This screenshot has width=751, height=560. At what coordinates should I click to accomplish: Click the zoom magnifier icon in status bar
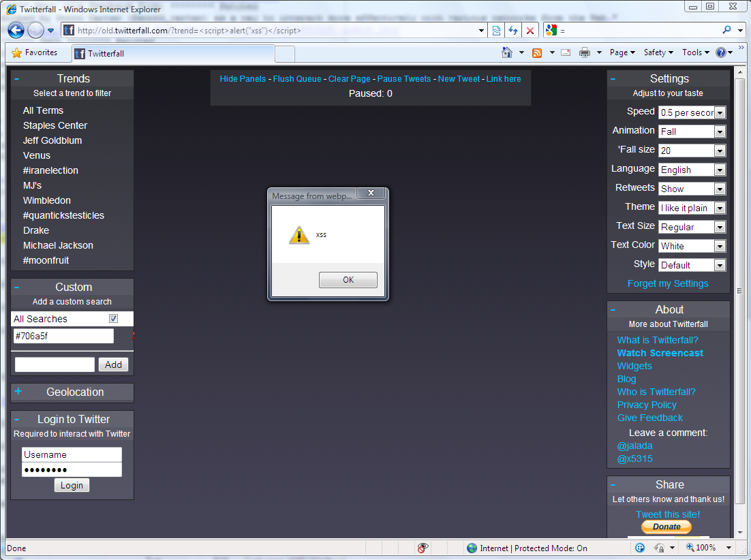(x=690, y=547)
